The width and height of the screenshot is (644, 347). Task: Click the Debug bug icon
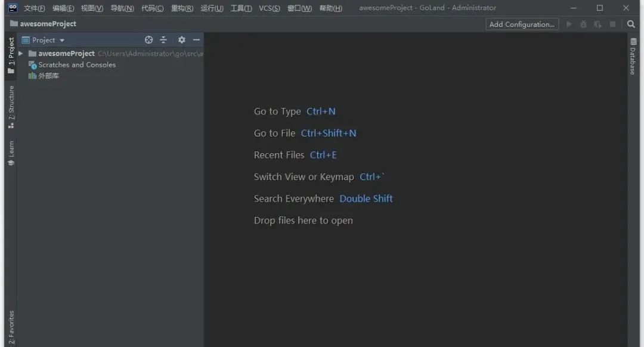583,24
